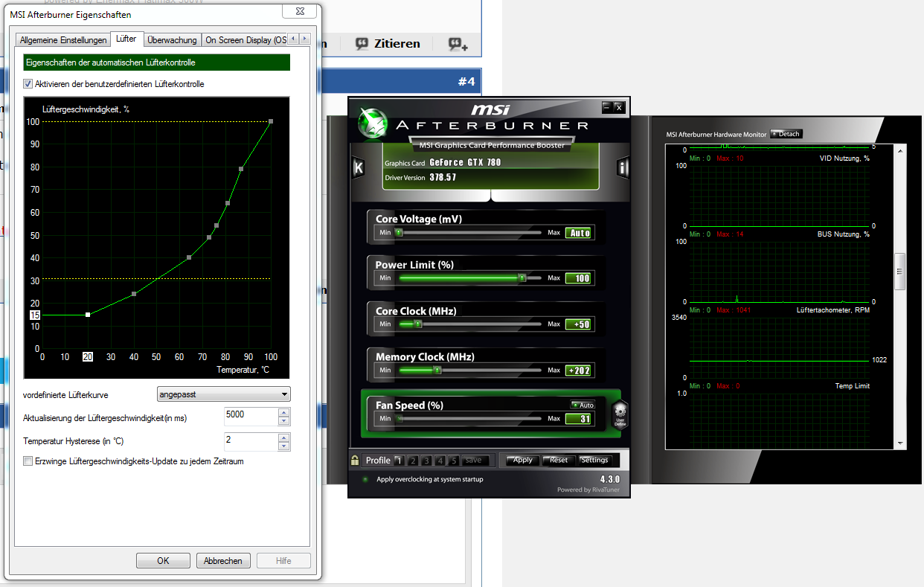Click the Core Clock +50 value box
Screen dimensions: 924x587
[x=578, y=324]
